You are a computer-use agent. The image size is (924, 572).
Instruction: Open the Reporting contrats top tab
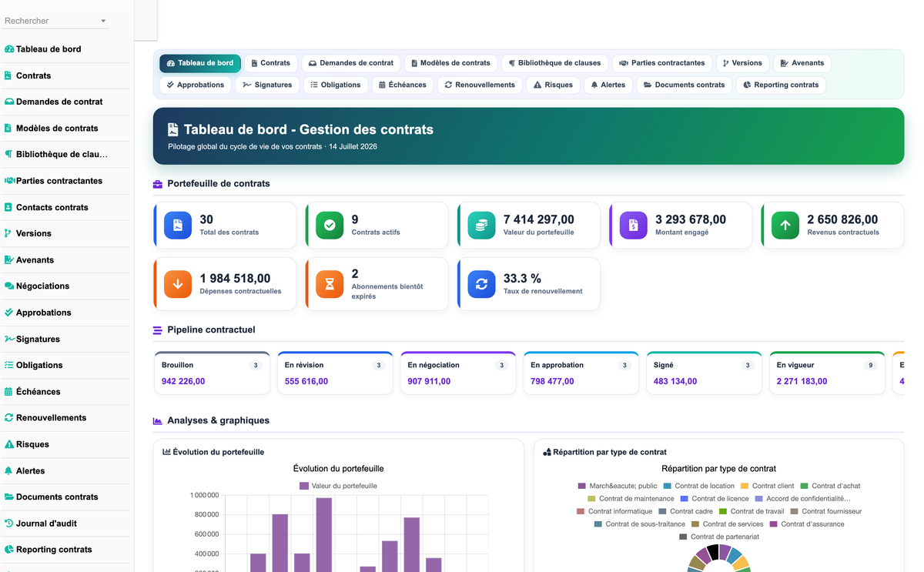pyautogui.click(x=781, y=85)
